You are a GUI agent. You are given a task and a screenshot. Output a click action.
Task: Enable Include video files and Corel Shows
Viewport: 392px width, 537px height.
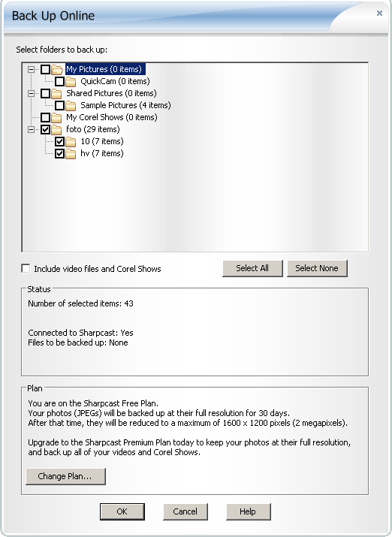tap(26, 269)
